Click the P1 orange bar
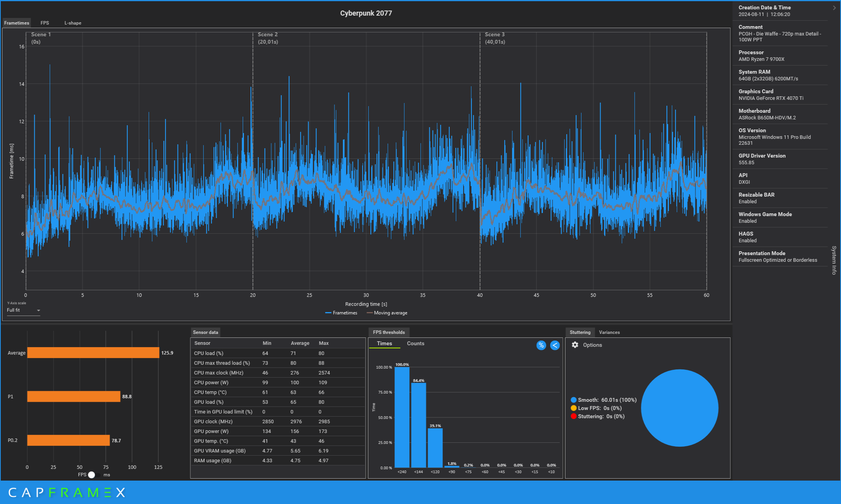This screenshot has width=841, height=504. tap(74, 396)
